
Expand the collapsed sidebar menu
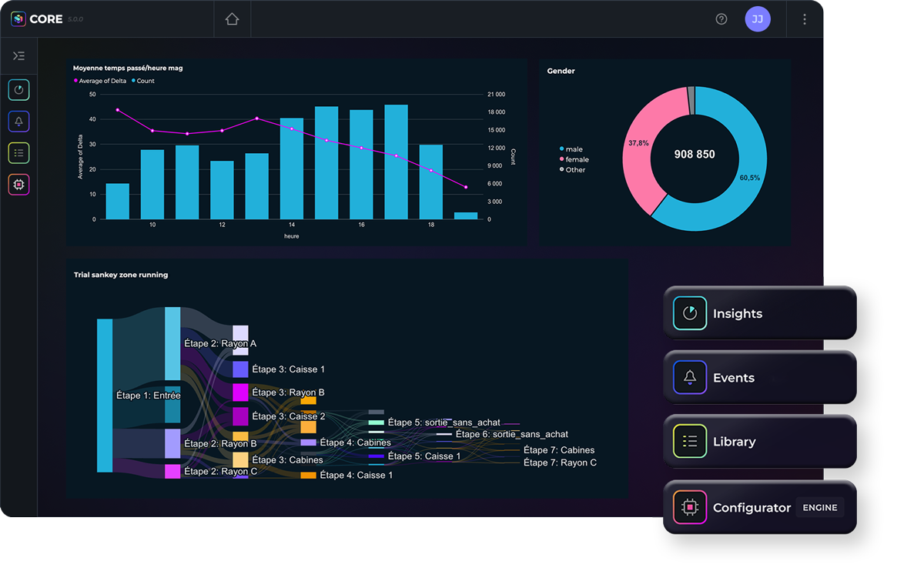tap(18, 56)
